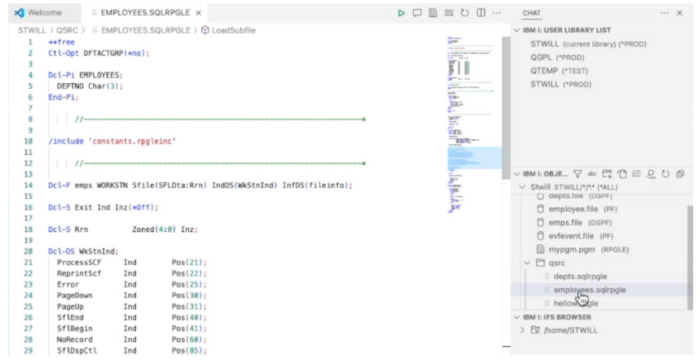Switch to the Welcome tab

click(x=39, y=13)
